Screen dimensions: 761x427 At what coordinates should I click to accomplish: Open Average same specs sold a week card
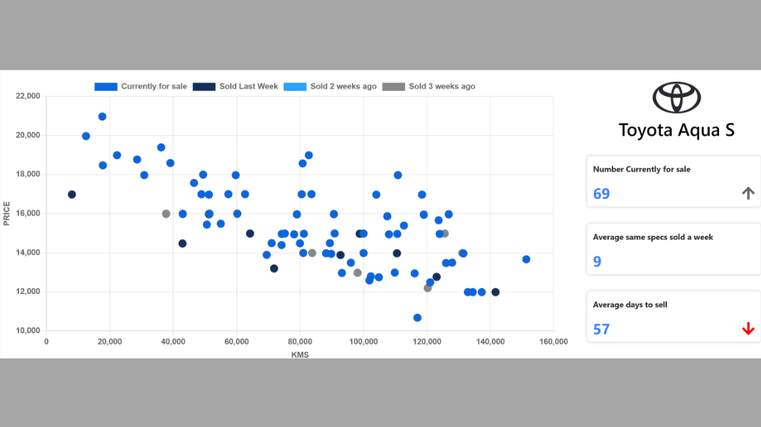(672, 249)
